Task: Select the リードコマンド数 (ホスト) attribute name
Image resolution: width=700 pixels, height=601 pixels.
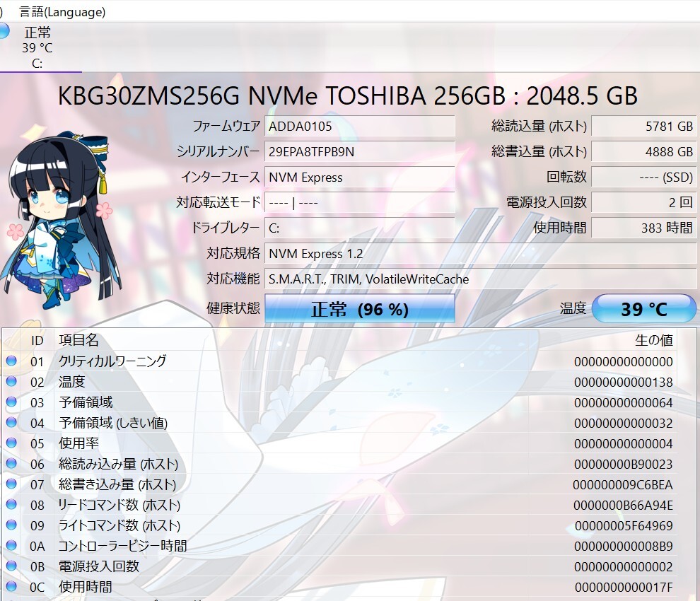Action: point(119,505)
